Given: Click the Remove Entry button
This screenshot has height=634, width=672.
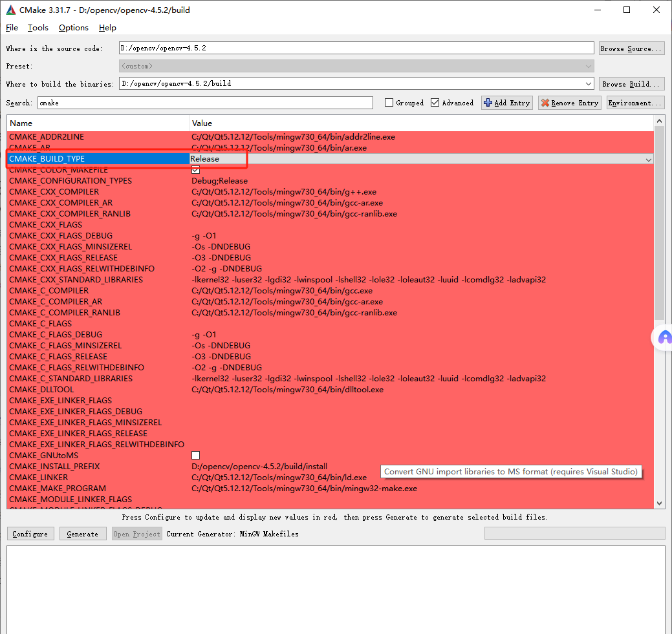Looking at the screenshot, I should point(570,103).
